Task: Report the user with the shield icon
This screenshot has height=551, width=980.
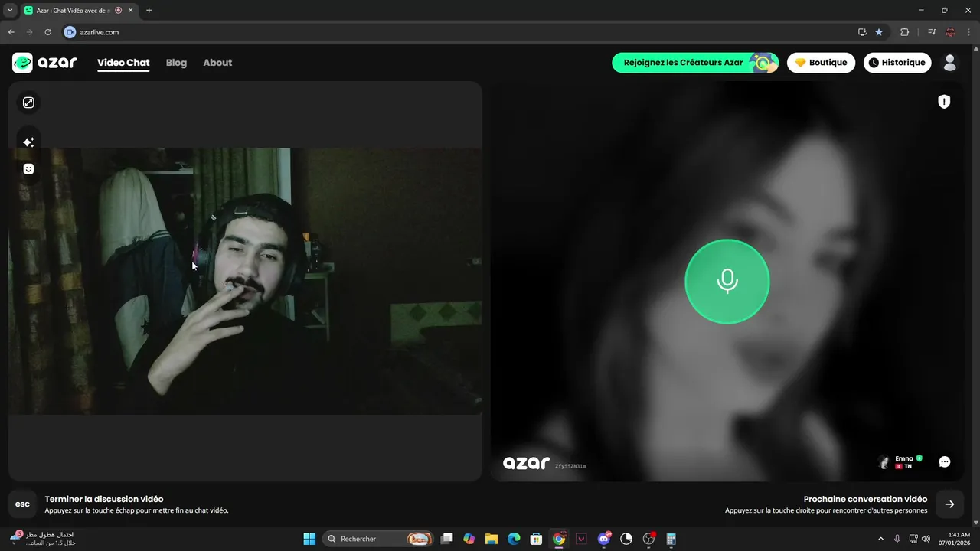Action: (944, 102)
